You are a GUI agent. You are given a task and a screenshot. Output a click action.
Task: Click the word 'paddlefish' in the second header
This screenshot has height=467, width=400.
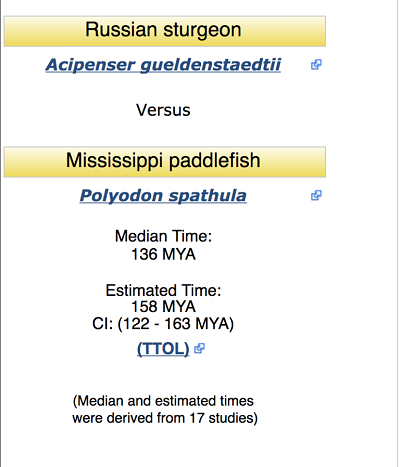(214, 161)
